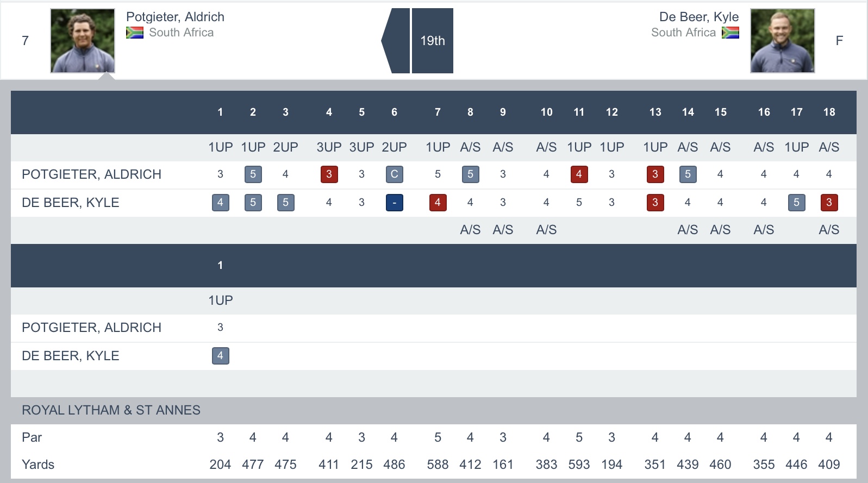This screenshot has height=483, width=868.
Task: Click the '19th' match result box
Action: 433,41
